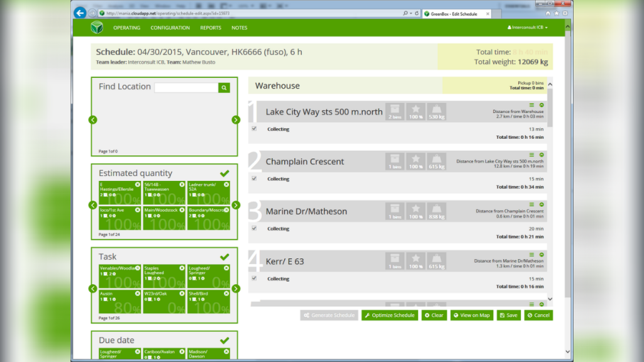Click the Save button
This screenshot has height=362, width=644.
(x=508, y=315)
